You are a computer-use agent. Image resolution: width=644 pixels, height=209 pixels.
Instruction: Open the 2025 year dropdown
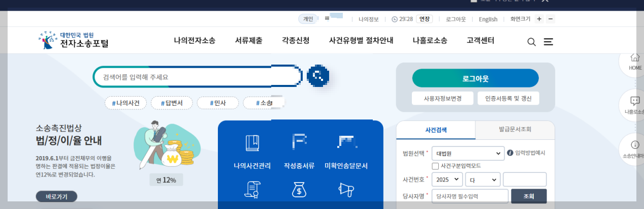447,180
